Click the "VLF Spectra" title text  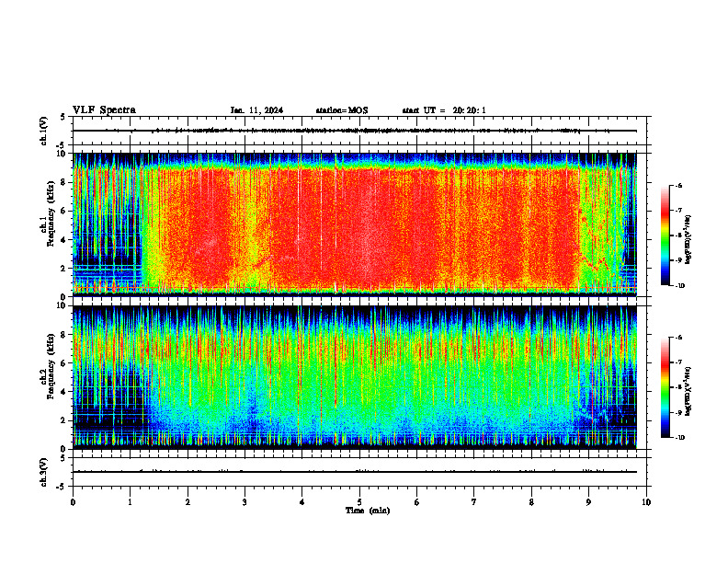point(104,110)
